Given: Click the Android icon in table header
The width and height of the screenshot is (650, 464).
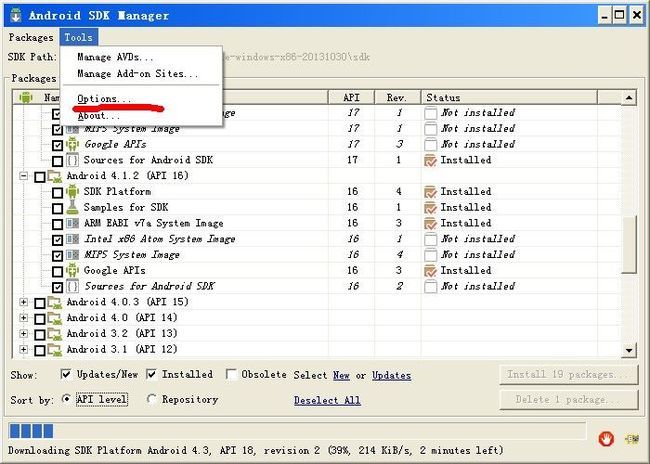Looking at the screenshot, I should [x=26, y=97].
